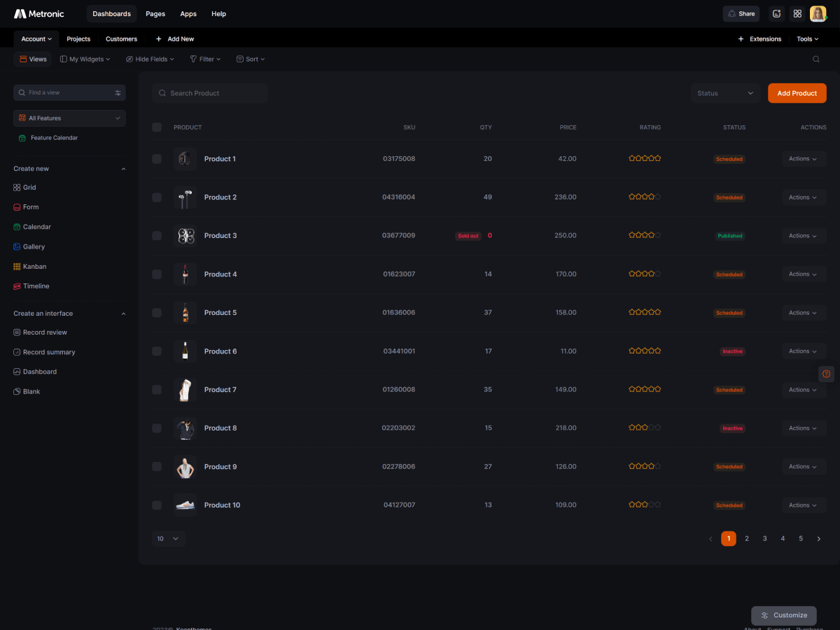Image resolution: width=840 pixels, height=630 pixels.
Task: Expand the rows-per-page dropdown showing 10
Action: pos(168,538)
